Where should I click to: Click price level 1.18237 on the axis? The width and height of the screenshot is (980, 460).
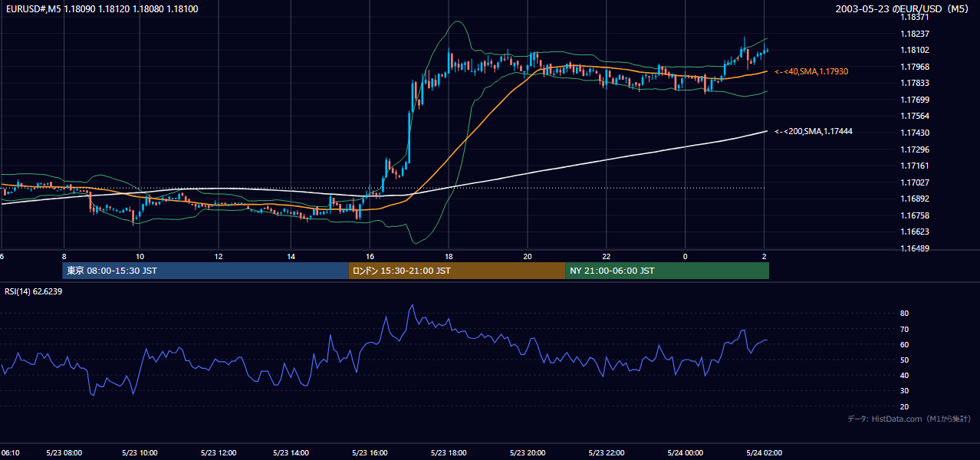click(x=916, y=34)
